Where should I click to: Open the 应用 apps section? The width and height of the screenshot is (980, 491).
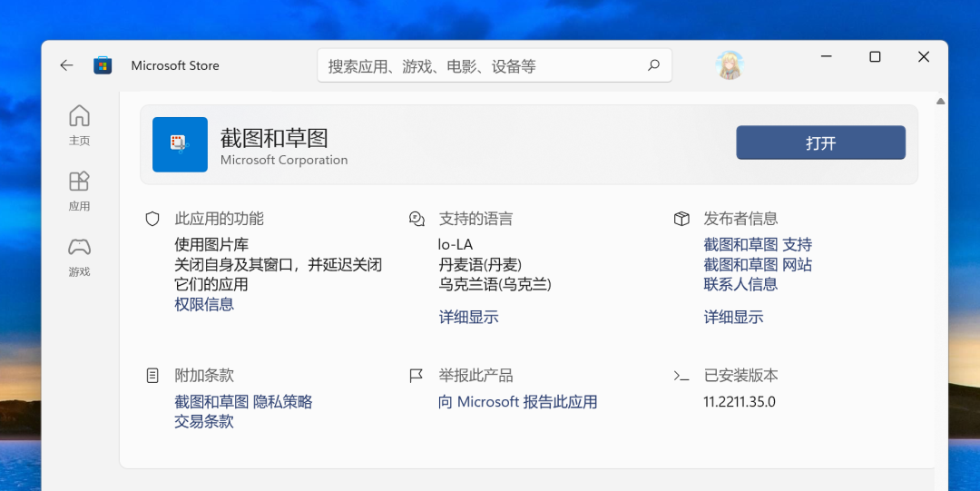pyautogui.click(x=79, y=191)
